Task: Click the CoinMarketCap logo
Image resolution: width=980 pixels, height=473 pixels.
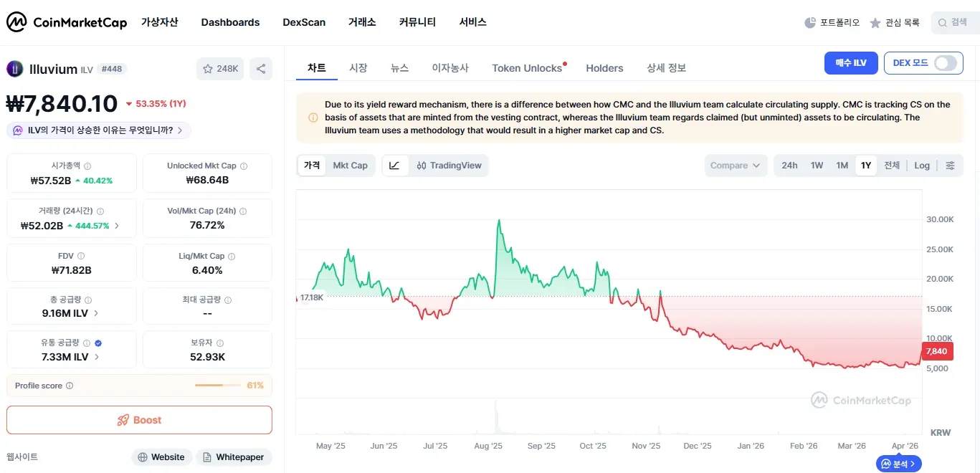Action: point(67,22)
